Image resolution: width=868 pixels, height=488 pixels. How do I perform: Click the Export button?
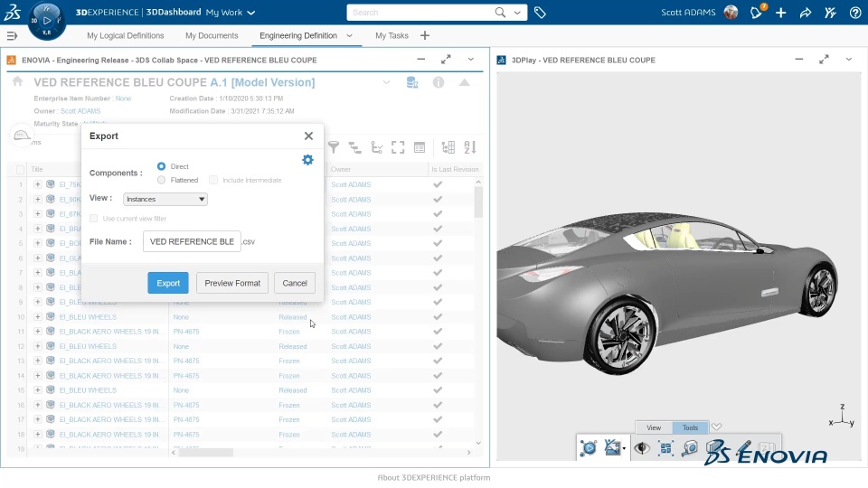click(x=168, y=283)
